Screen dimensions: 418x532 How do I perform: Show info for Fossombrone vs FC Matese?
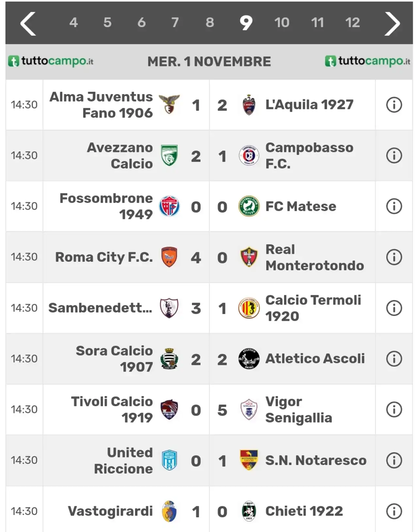(x=394, y=206)
